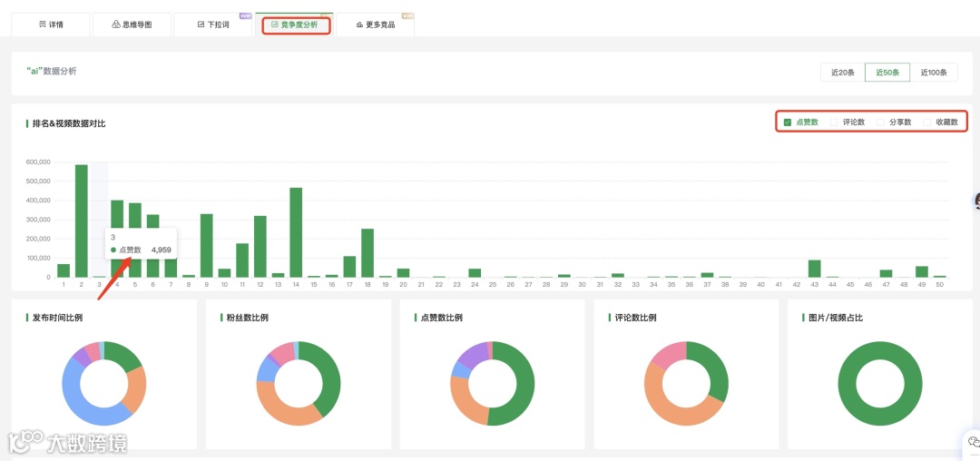The height and width of the screenshot is (461, 980).
Task: Click the 300,000 y-axis label
Action: [x=37, y=220]
